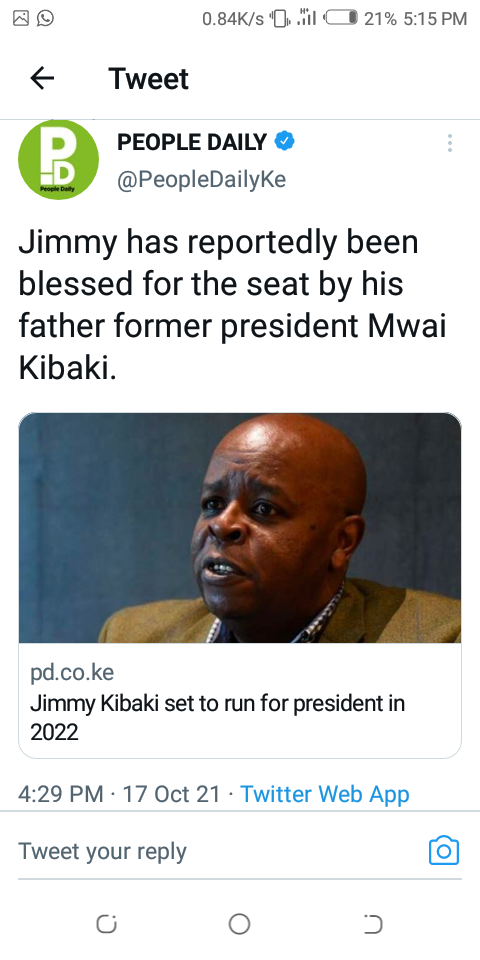Tap Android recent apps navigation icon
Image resolution: width=480 pixels, height=960 pixels.
[106, 924]
